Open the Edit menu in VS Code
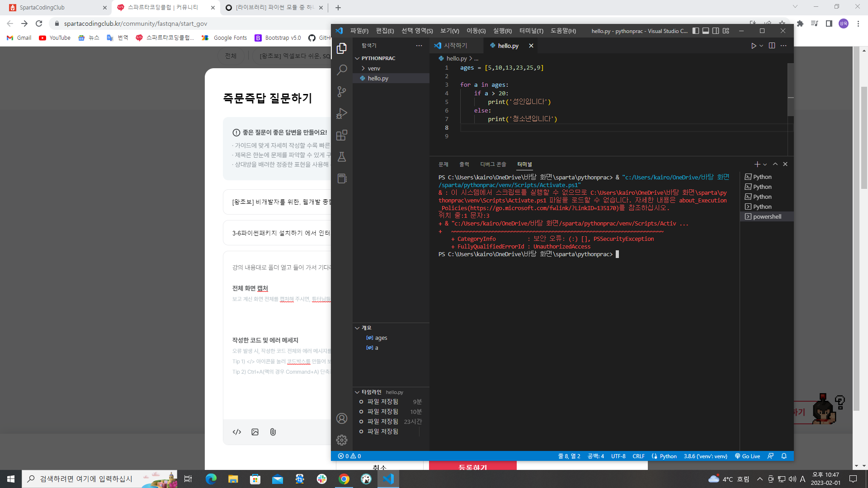The height and width of the screenshot is (488, 868). pos(385,31)
